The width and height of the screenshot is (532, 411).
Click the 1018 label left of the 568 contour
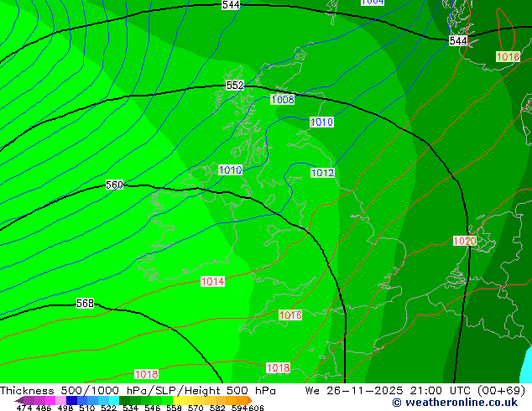[147, 374]
